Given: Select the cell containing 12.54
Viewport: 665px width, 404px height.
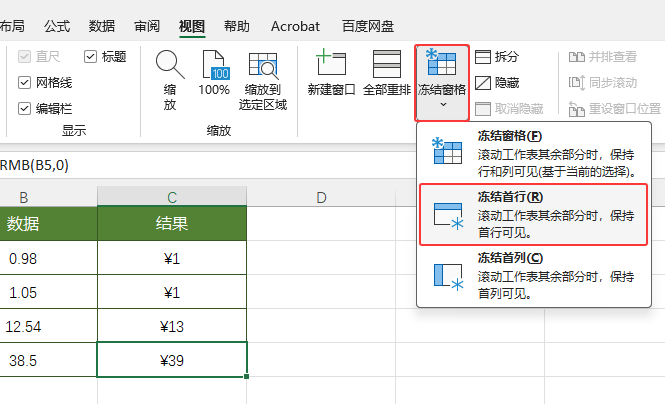Looking at the screenshot, I should (48, 326).
